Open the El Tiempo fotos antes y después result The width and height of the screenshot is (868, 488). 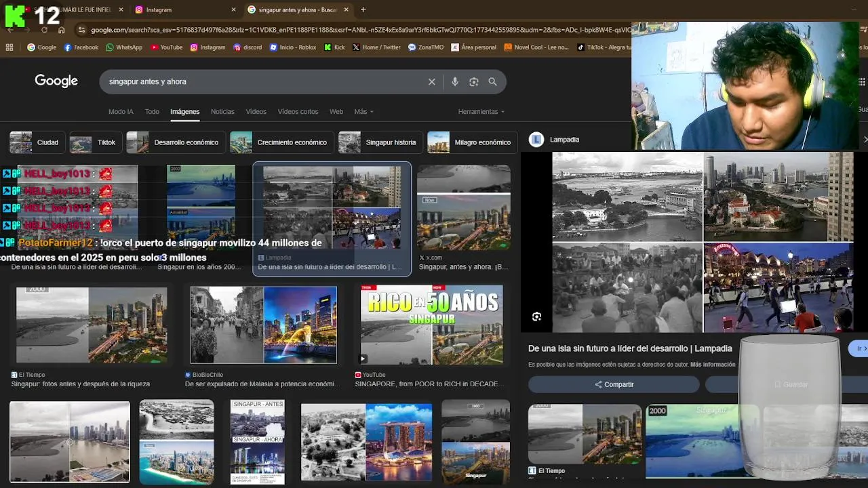coord(92,325)
